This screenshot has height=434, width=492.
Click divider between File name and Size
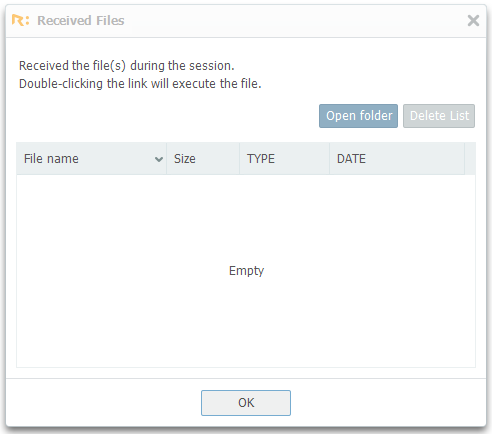167,159
